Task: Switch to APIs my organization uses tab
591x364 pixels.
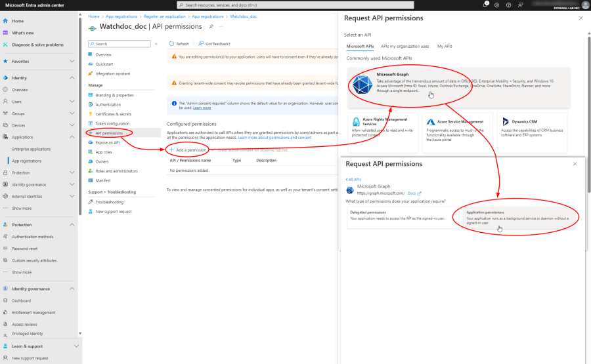Action: pyautogui.click(x=405, y=47)
